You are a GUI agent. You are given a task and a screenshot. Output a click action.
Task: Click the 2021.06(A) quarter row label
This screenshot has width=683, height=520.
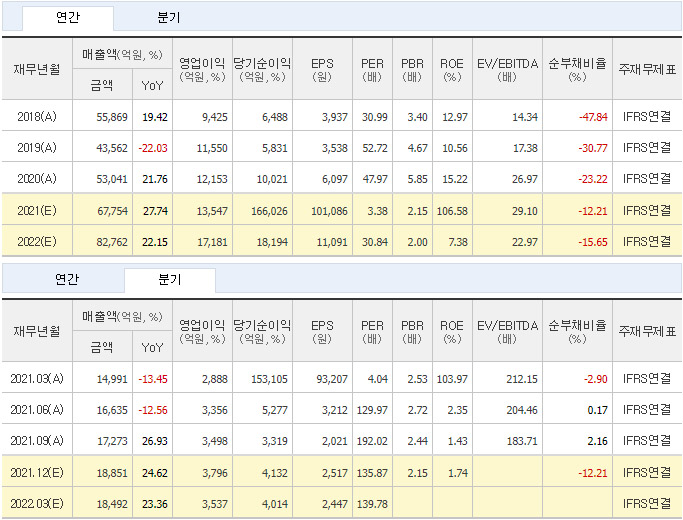[x=37, y=410]
